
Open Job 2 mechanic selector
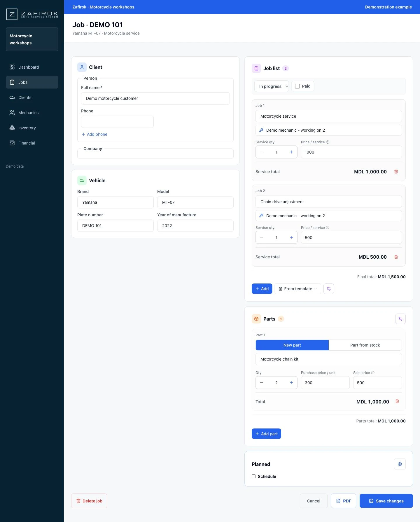[x=329, y=216]
